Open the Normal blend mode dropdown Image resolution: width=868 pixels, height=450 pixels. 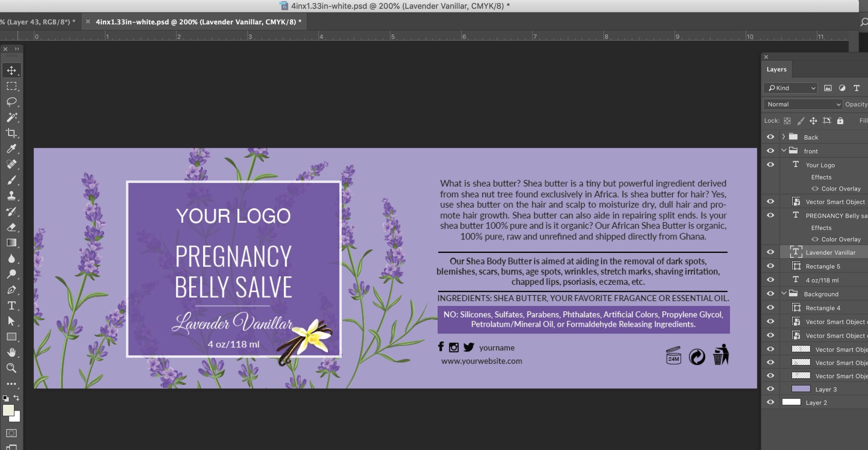tap(802, 104)
